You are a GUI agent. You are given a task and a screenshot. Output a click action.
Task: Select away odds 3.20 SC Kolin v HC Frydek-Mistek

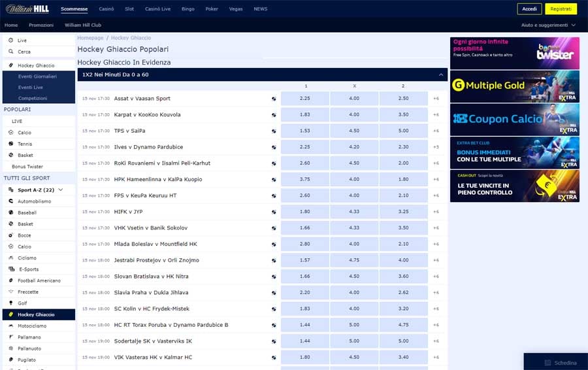point(404,309)
